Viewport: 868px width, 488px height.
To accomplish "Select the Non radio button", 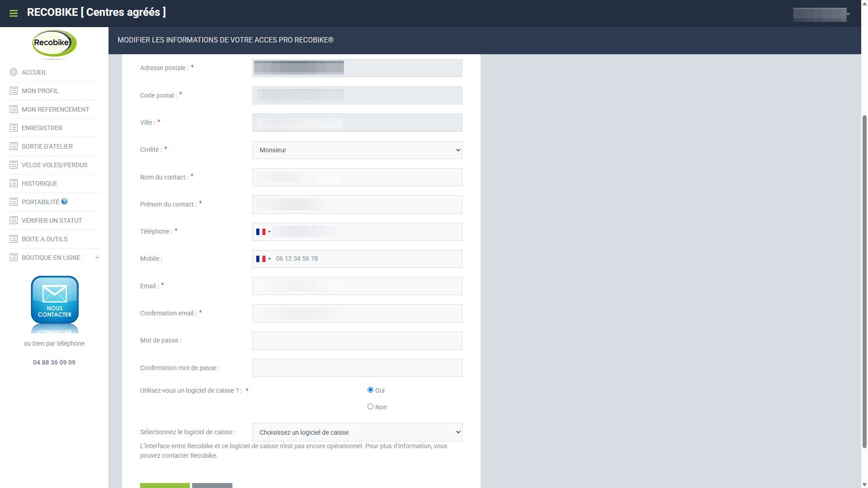I will tap(370, 407).
